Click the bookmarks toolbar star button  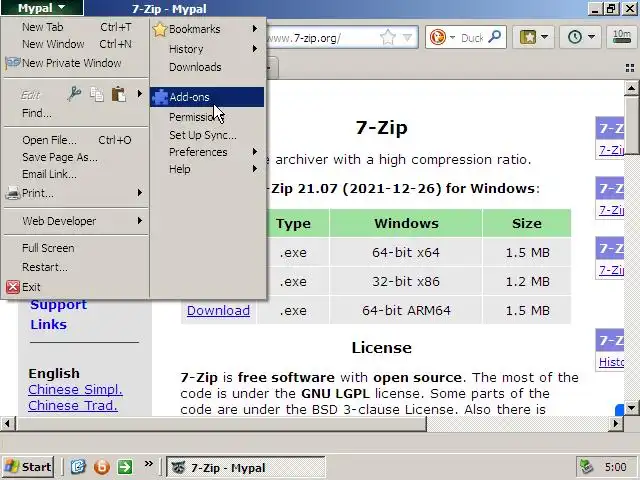527,37
